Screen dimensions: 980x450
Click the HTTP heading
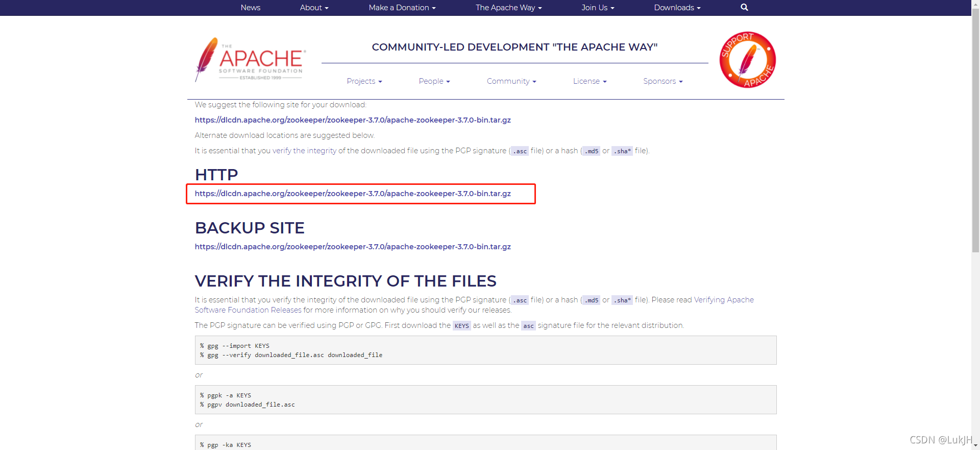click(216, 175)
